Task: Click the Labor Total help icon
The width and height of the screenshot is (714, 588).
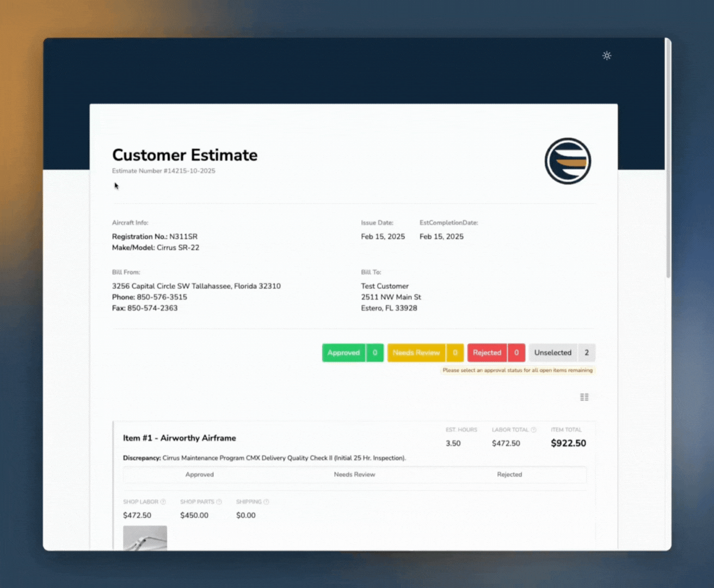Action: coord(533,430)
